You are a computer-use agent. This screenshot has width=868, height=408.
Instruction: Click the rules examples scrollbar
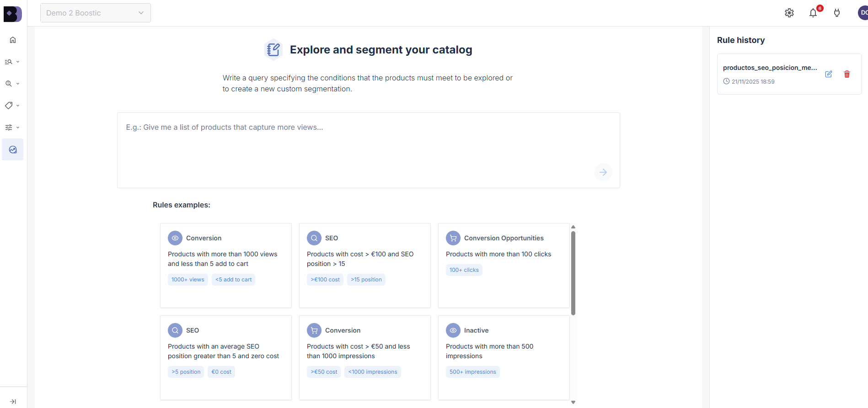573,273
